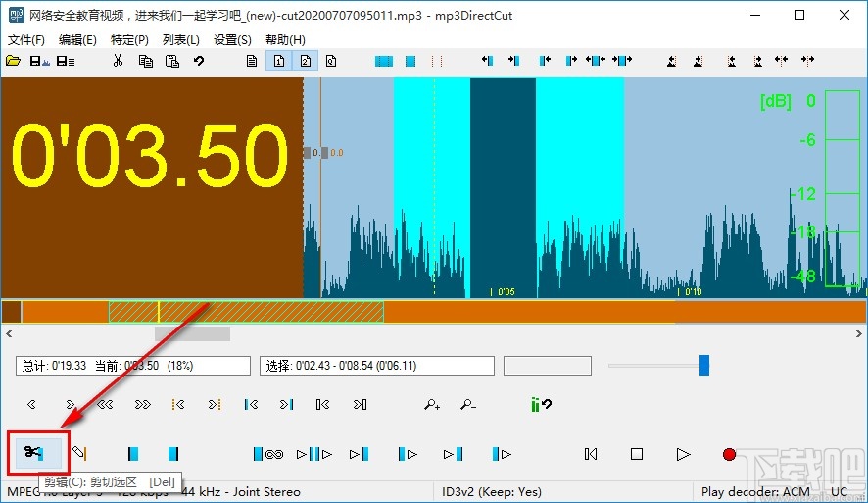The height and width of the screenshot is (503, 868).
Task: Click the undo arrow in toolbar
Action: click(x=199, y=61)
